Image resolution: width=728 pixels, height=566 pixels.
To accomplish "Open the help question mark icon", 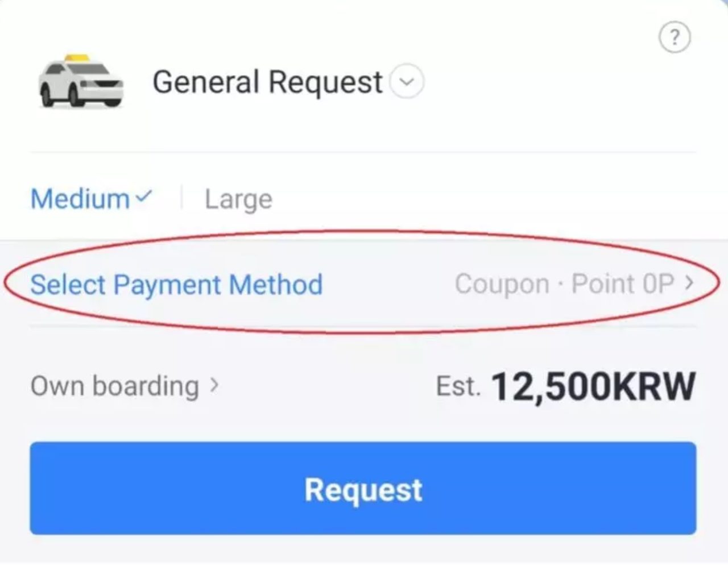I will pyautogui.click(x=675, y=38).
